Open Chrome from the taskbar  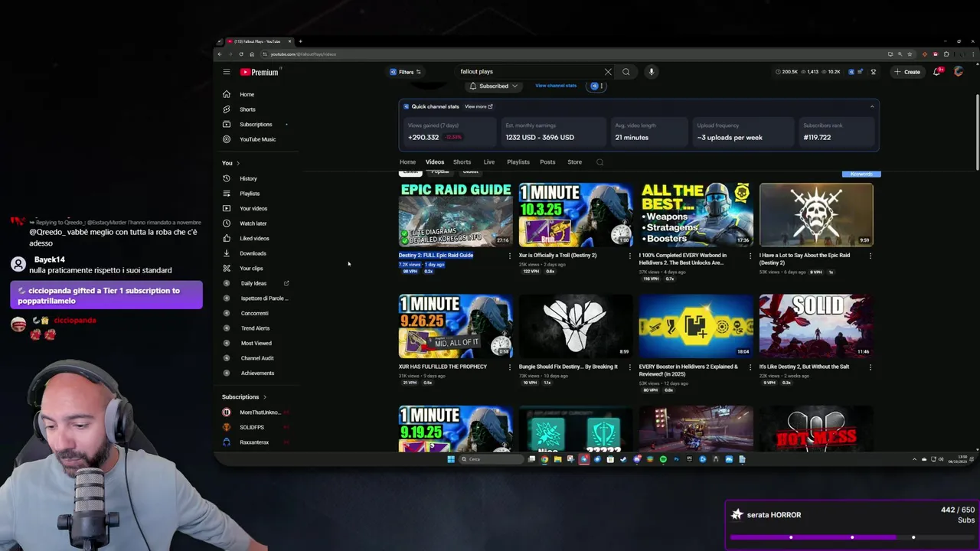(544, 459)
